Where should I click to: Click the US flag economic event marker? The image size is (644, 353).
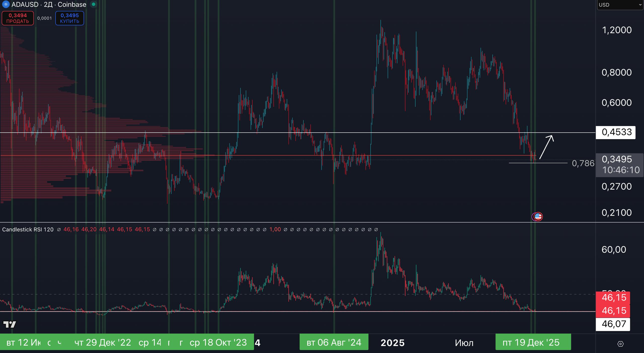click(538, 216)
